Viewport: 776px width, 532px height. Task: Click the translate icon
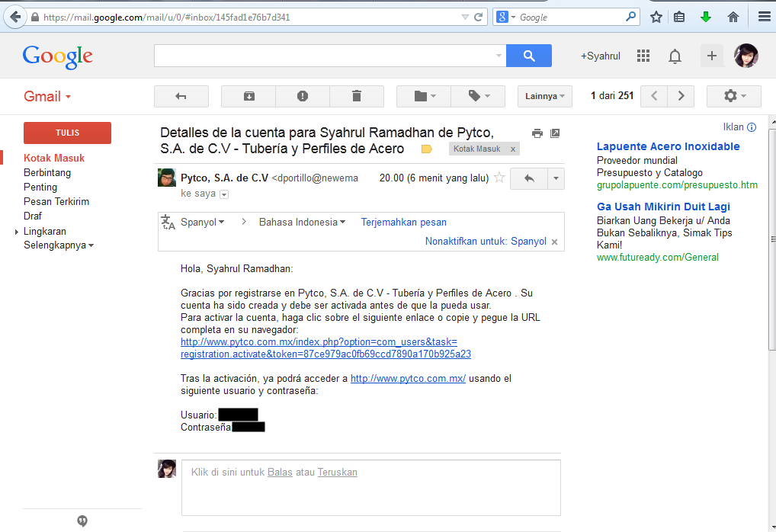(x=168, y=223)
